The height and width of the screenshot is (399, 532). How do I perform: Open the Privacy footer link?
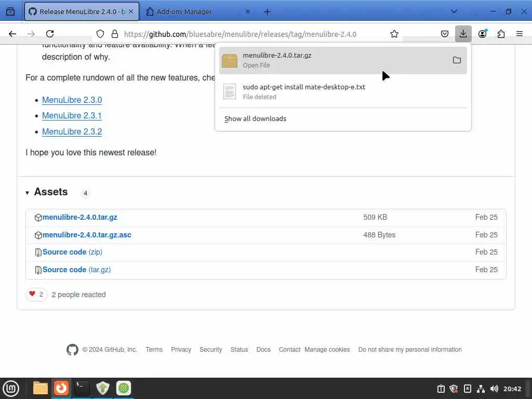[181, 350]
